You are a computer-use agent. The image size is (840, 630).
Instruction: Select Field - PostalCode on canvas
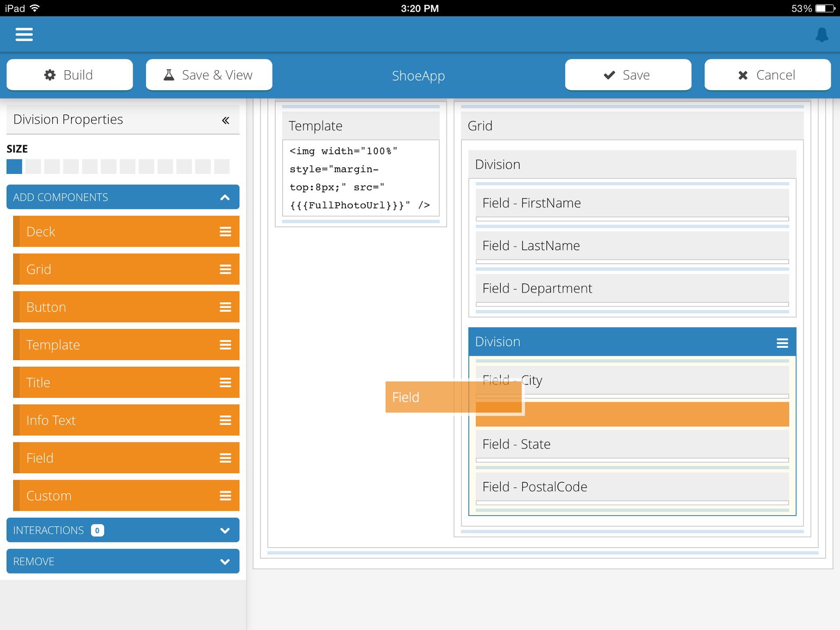(632, 486)
